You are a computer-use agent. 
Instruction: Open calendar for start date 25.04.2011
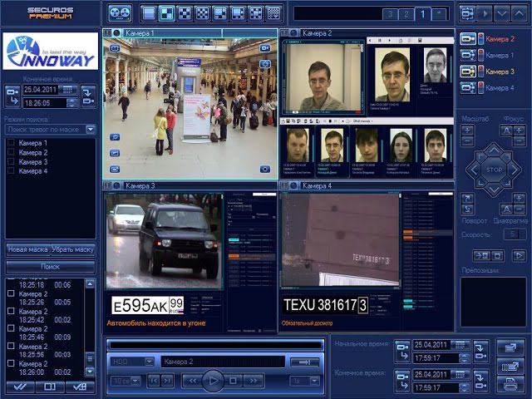(x=460, y=345)
